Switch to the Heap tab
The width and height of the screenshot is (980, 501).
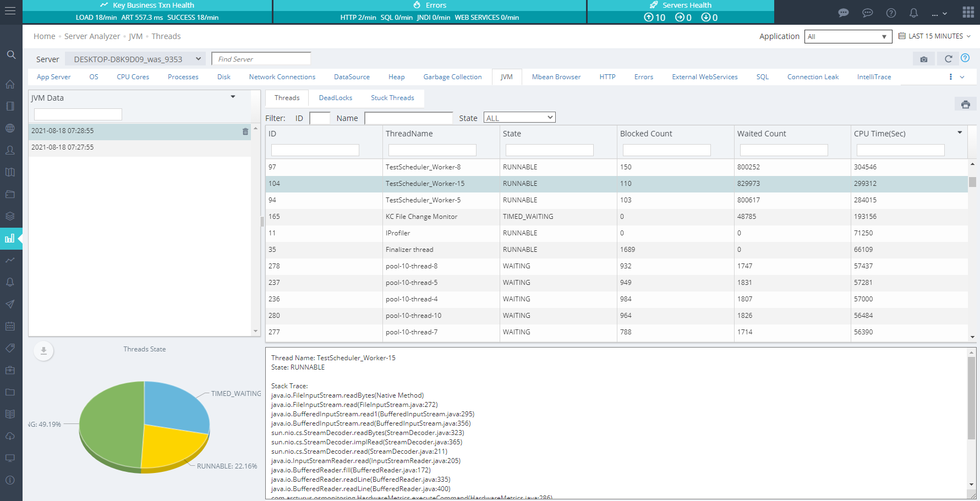[x=396, y=77]
